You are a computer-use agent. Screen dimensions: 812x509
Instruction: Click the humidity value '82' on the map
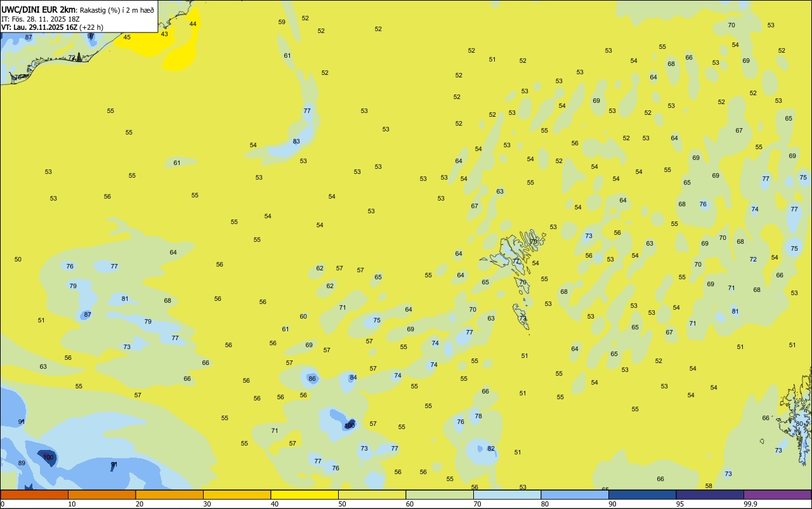click(491, 449)
